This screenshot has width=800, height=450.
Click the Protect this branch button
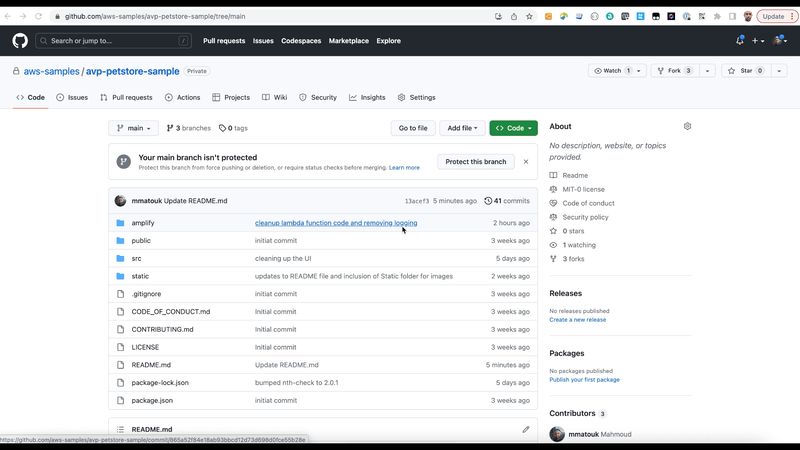pos(476,162)
